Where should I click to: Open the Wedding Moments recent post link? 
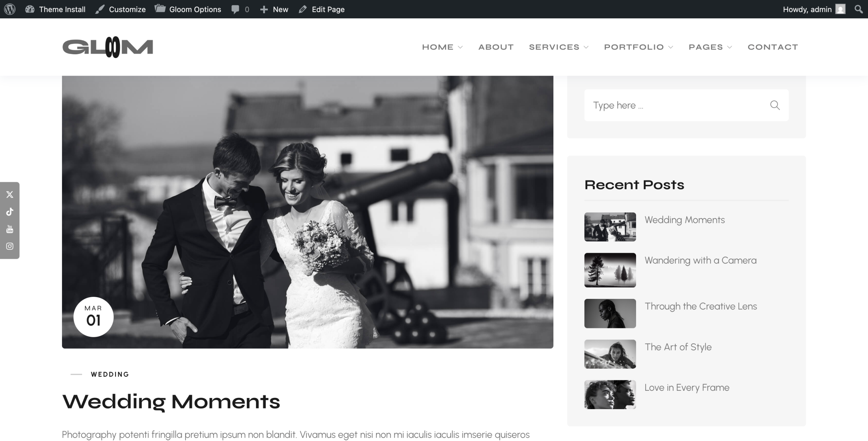coord(685,220)
